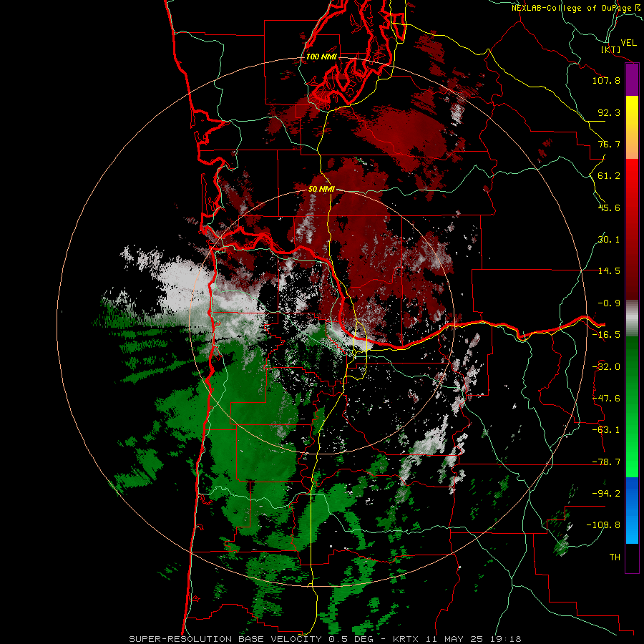The image size is (644, 644).
Task: Click the 45.6 value on the velocity scale
Action: pyautogui.click(x=609, y=208)
